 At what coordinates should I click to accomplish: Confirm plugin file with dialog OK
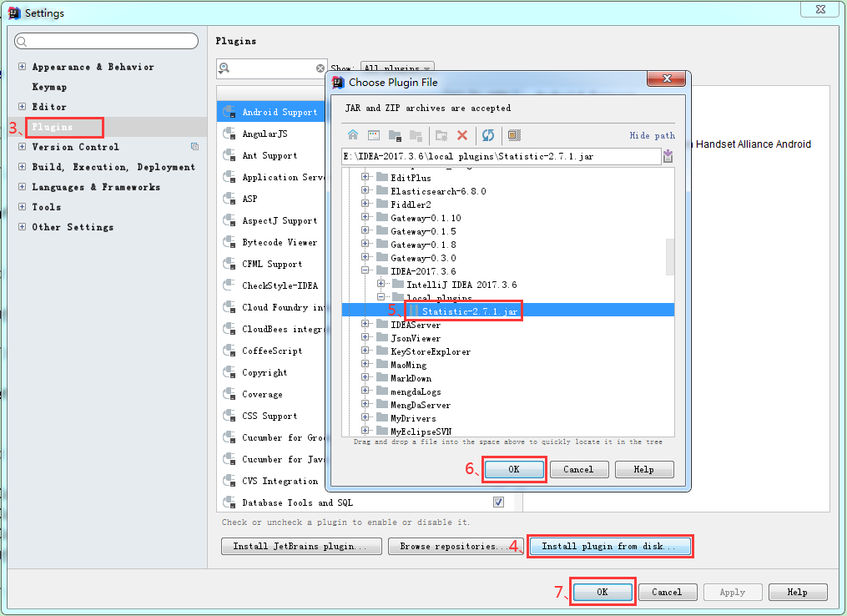(514, 470)
